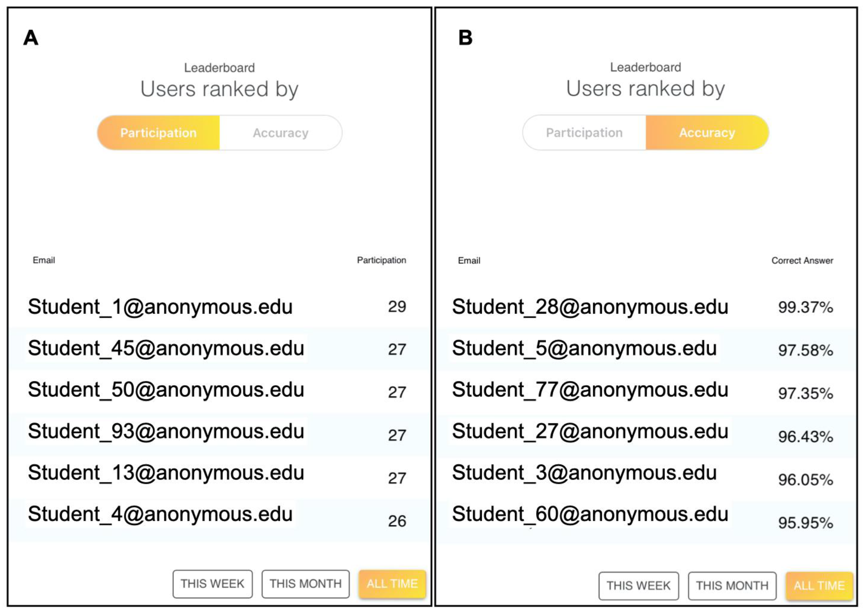Image resolution: width=865 pixels, height=616 pixels.
Task: Open Student_93@anonymous.edu entry
Action: coord(166,431)
